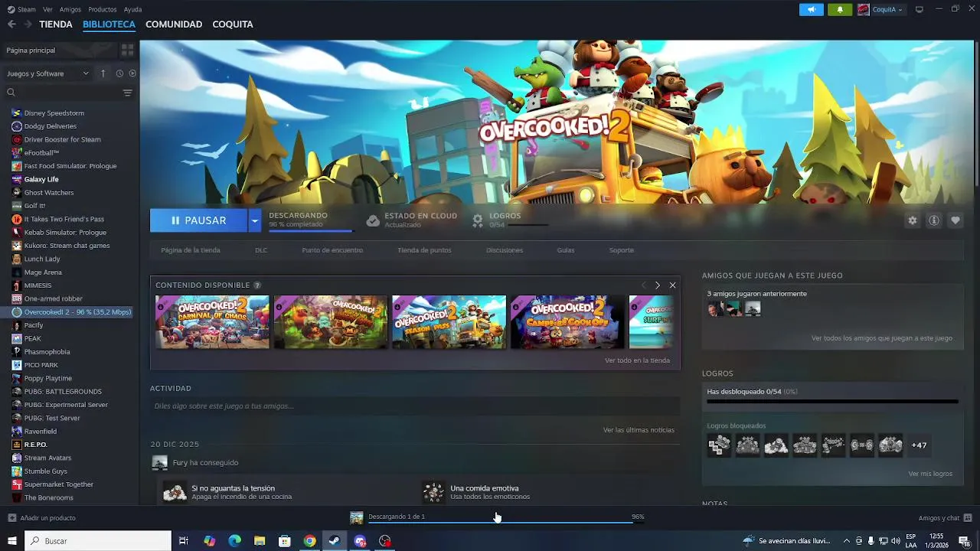The height and width of the screenshot is (551, 980).
Task: Click the achievements progress bar in Logros panel
Action: click(832, 401)
